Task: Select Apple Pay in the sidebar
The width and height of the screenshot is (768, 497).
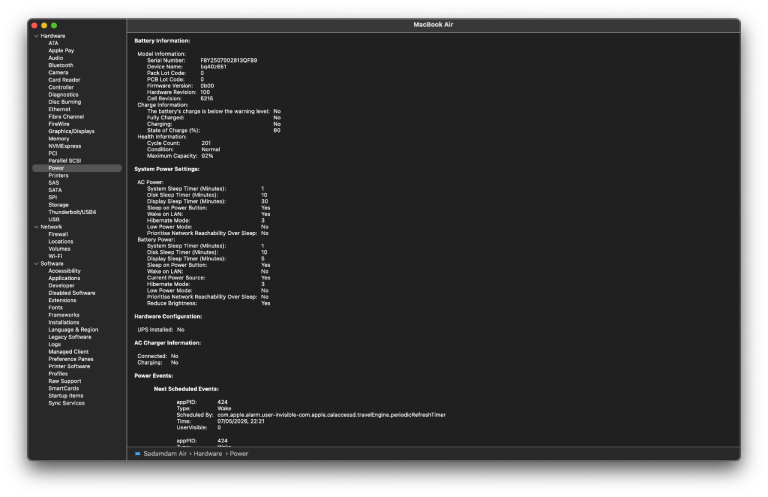Action: [x=61, y=50]
